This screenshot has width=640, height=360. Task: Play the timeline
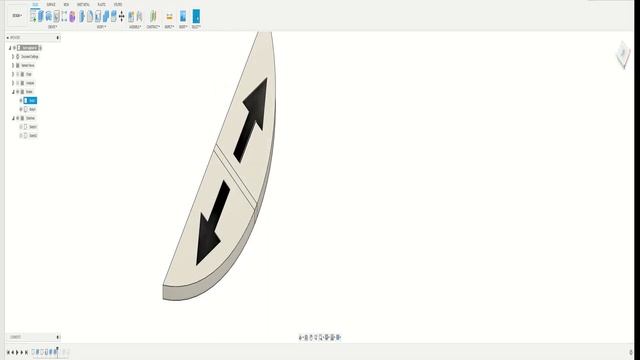coord(17,352)
